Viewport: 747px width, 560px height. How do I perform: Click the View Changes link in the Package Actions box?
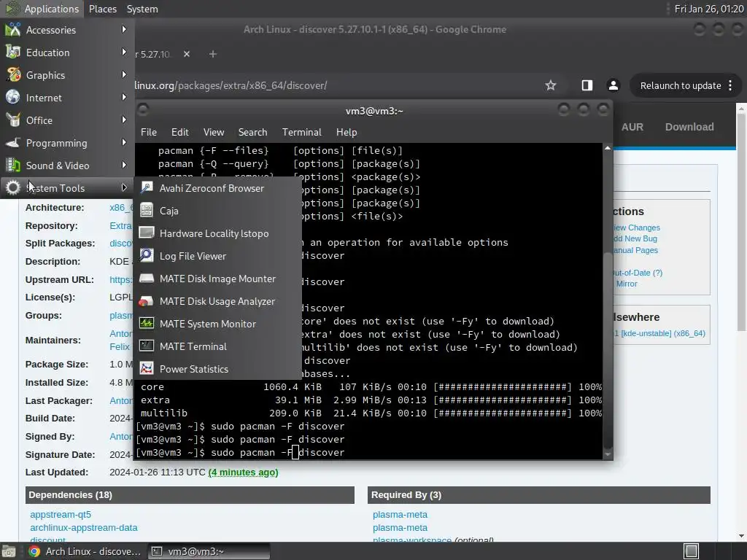pyautogui.click(x=637, y=227)
